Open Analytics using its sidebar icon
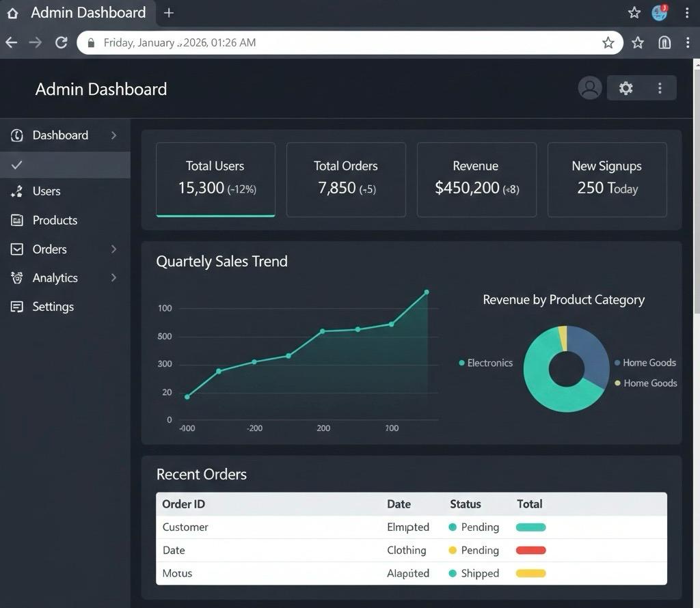The width and height of the screenshot is (700, 608). tap(16, 277)
